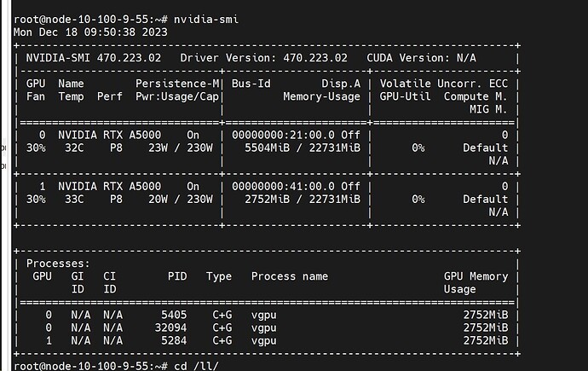
Task: Click memory usage '5504MiB / 22731MiB'
Action: (303, 148)
